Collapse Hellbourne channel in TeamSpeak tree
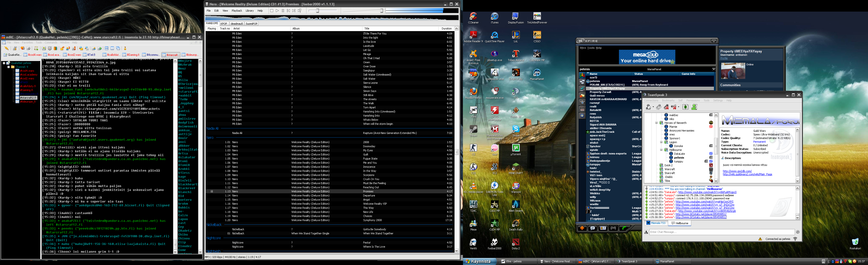The width and height of the screenshot is (868, 265). point(661,150)
